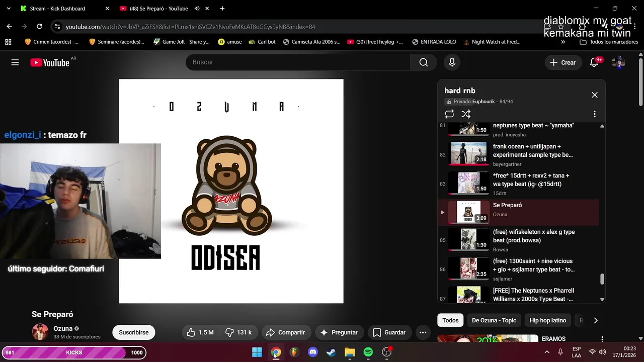Focus the Buscar search field
The width and height of the screenshot is (644, 362).
coord(298,62)
